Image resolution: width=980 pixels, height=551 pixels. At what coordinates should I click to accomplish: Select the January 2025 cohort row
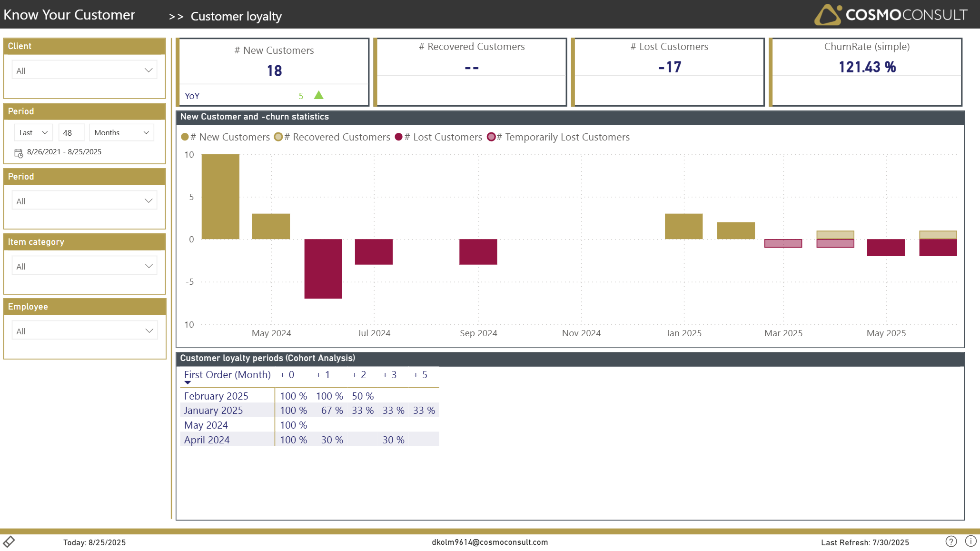coord(213,411)
